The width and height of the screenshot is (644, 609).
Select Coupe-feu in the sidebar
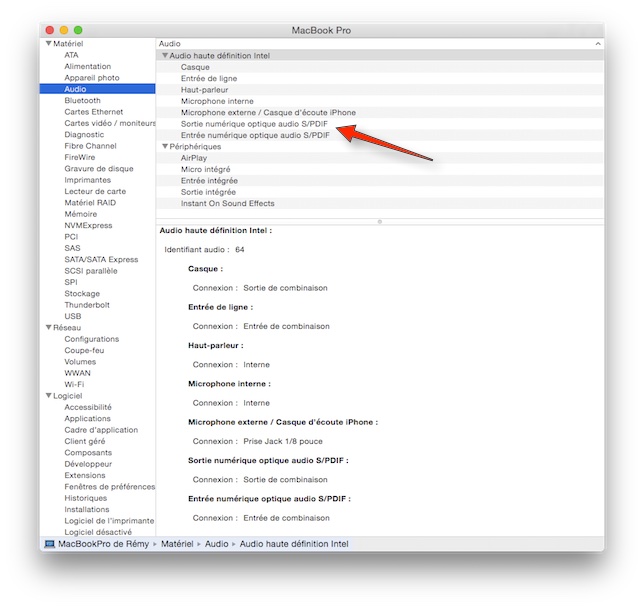(x=84, y=350)
